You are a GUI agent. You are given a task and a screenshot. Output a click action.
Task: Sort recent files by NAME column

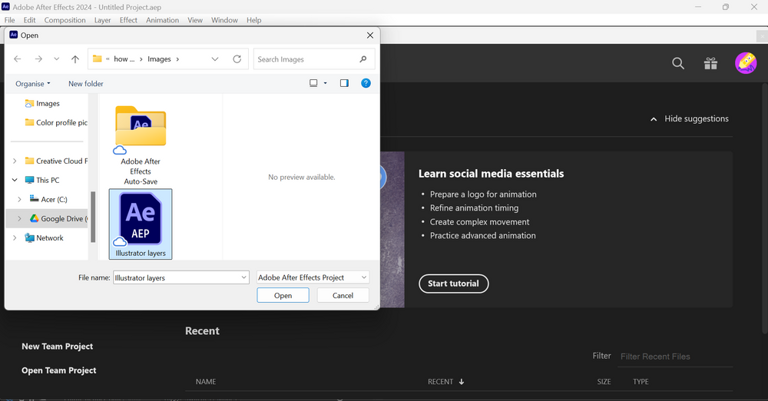coord(206,381)
